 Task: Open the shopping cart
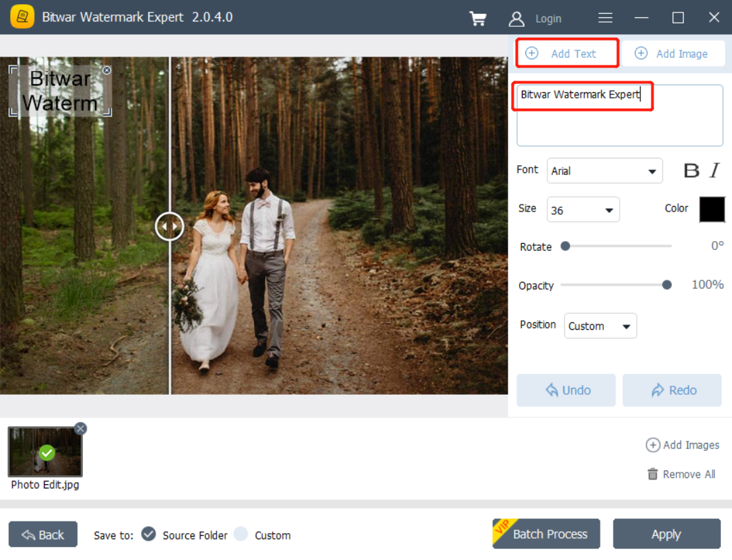coord(478,19)
